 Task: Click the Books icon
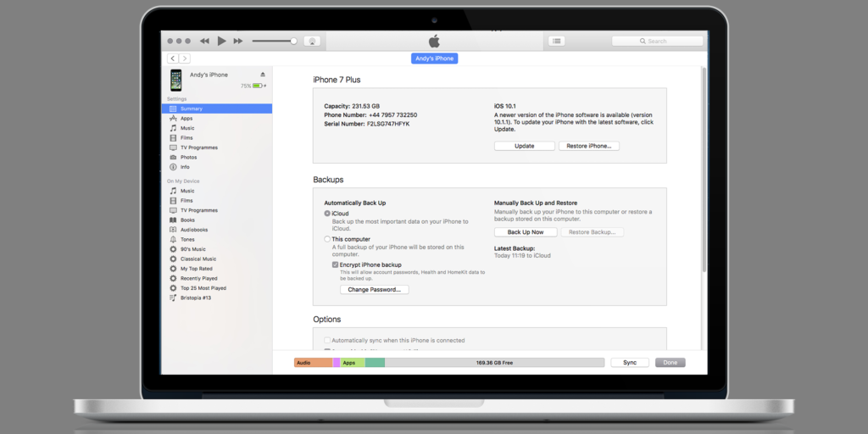coord(173,220)
